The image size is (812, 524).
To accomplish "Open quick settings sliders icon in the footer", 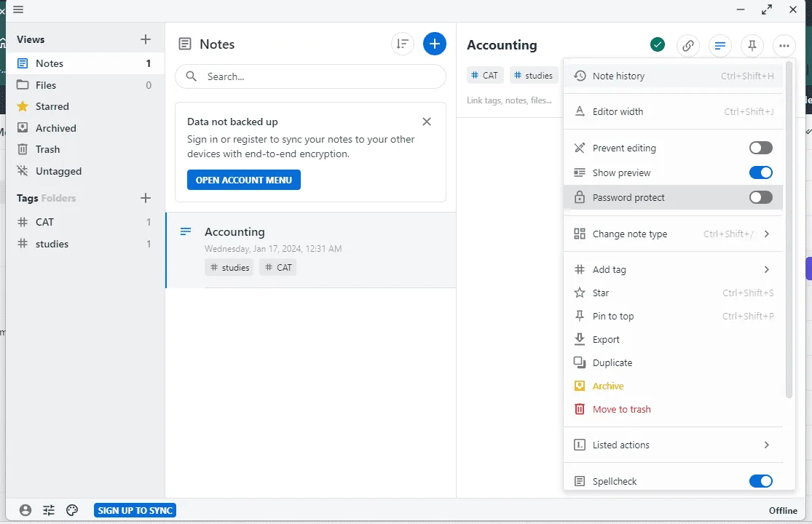I will pyautogui.click(x=49, y=511).
